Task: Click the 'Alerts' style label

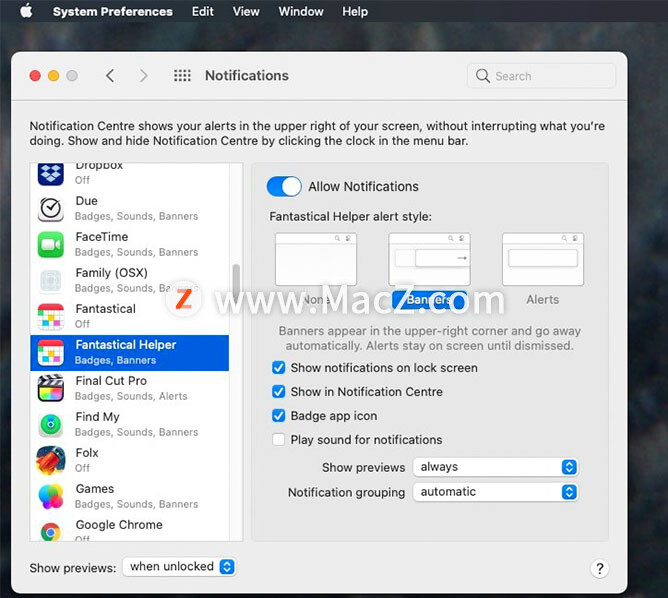Action: 543,299
